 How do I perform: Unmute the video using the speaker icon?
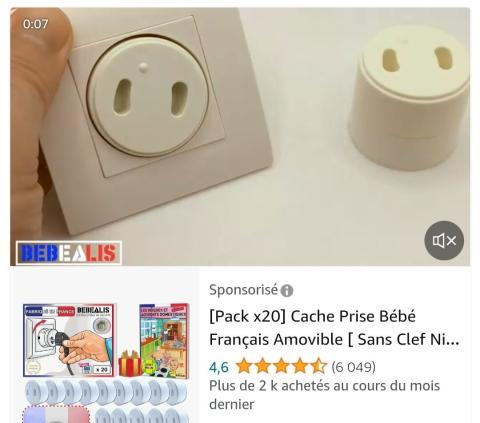pyautogui.click(x=444, y=240)
